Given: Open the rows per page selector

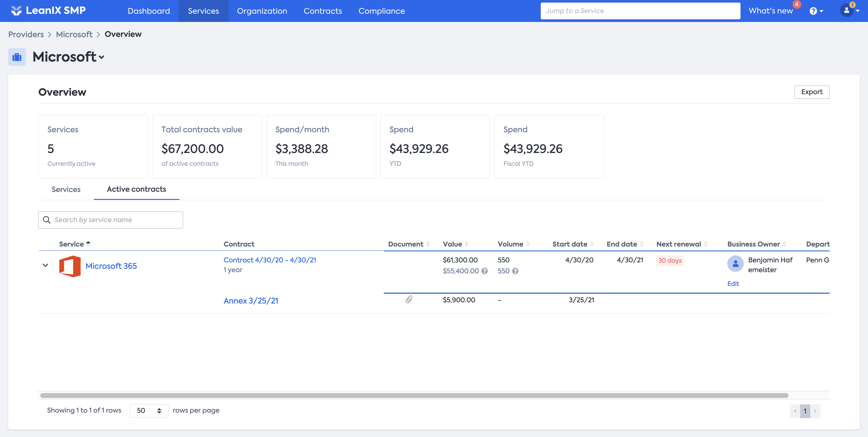Looking at the screenshot, I should [149, 410].
